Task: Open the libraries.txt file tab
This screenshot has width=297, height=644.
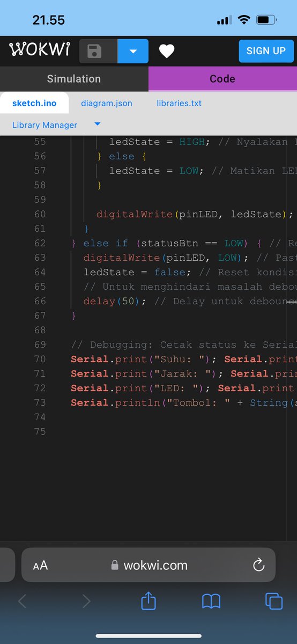Action: pos(179,103)
